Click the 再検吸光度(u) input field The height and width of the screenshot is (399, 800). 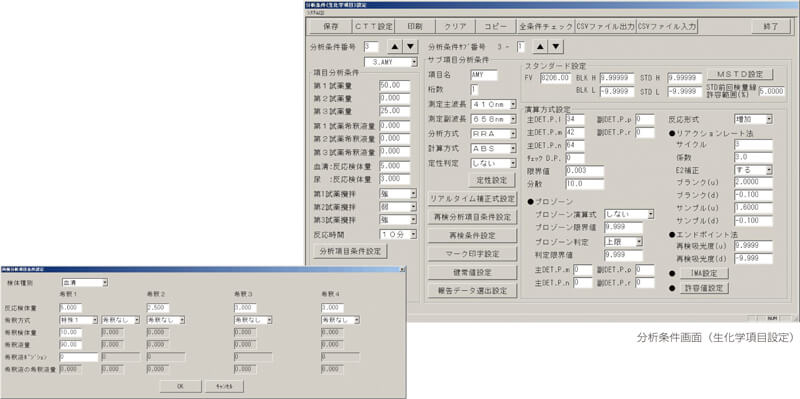tap(754, 246)
